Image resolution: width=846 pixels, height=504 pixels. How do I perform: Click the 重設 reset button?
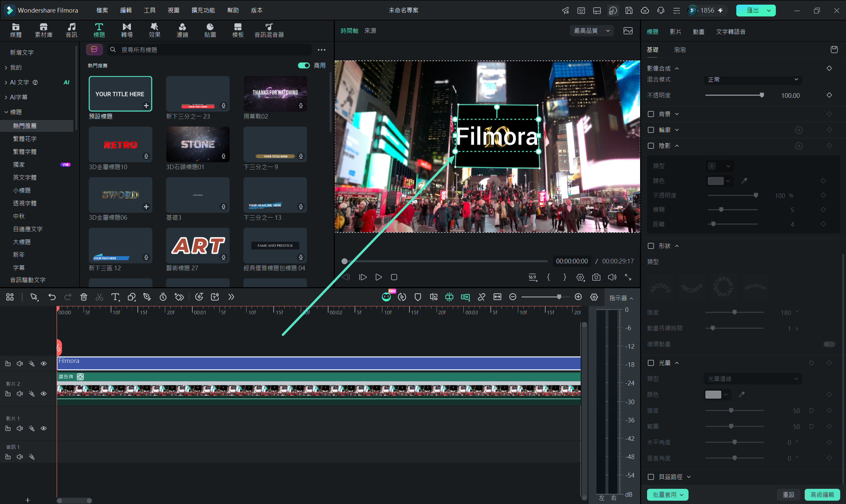(x=788, y=495)
